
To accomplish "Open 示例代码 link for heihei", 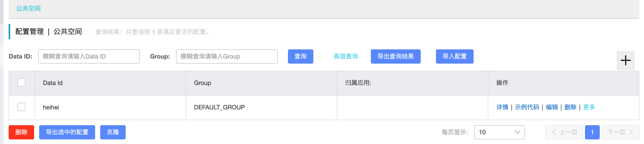I will point(527,107).
